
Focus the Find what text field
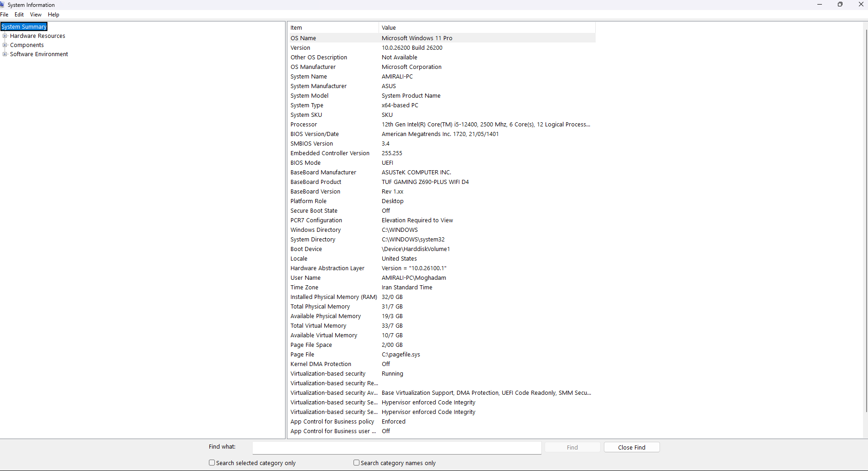(x=397, y=447)
